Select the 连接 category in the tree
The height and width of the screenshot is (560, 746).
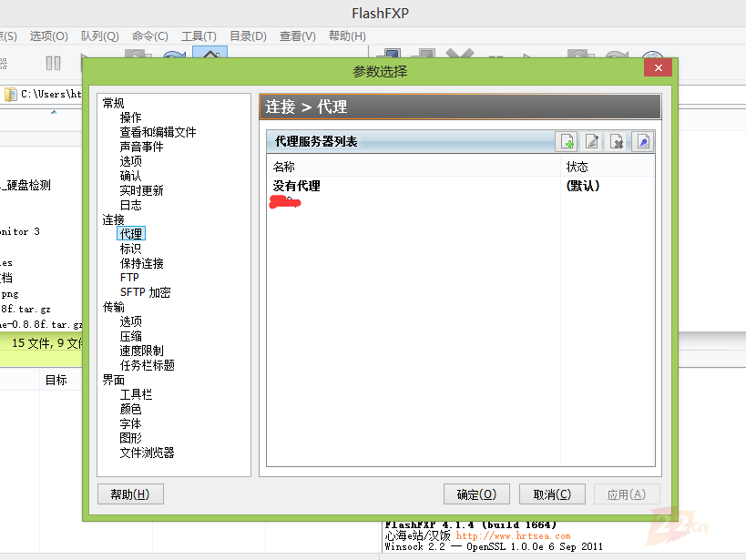[113, 219]
